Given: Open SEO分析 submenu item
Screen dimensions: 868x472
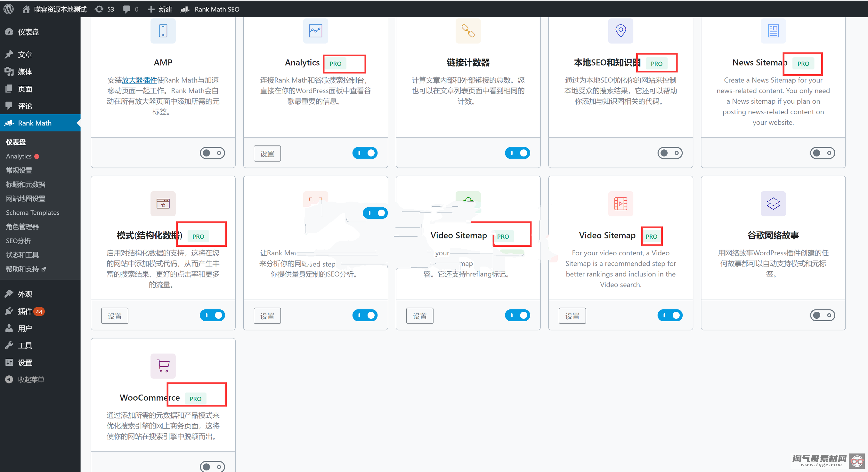Looking at the screenshot, I should pyautogui.click(x=19, y=241).
